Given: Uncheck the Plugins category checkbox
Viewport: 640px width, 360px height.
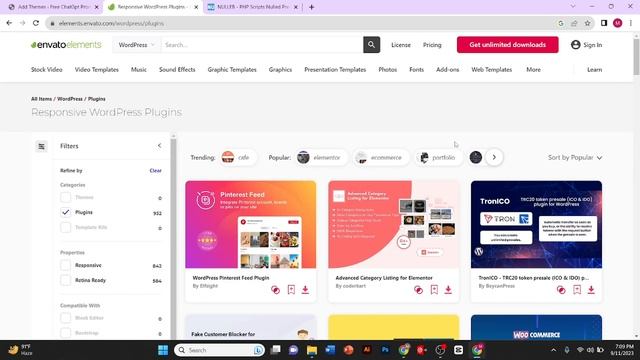Looking at the screenshot, I should (x=65, y=212).
